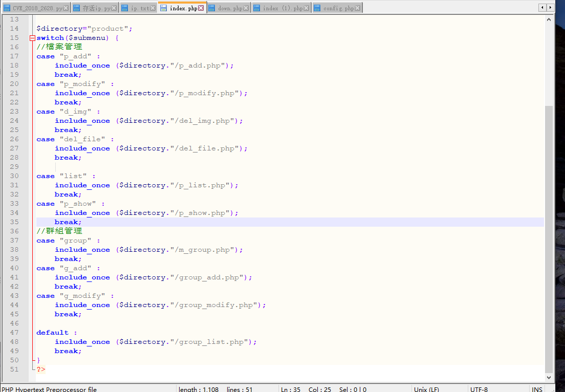Image resolution: width=565 pixels, height=392 pixels.
Task: Click the //檔案管理 comment
Action: tap(59, 47)
